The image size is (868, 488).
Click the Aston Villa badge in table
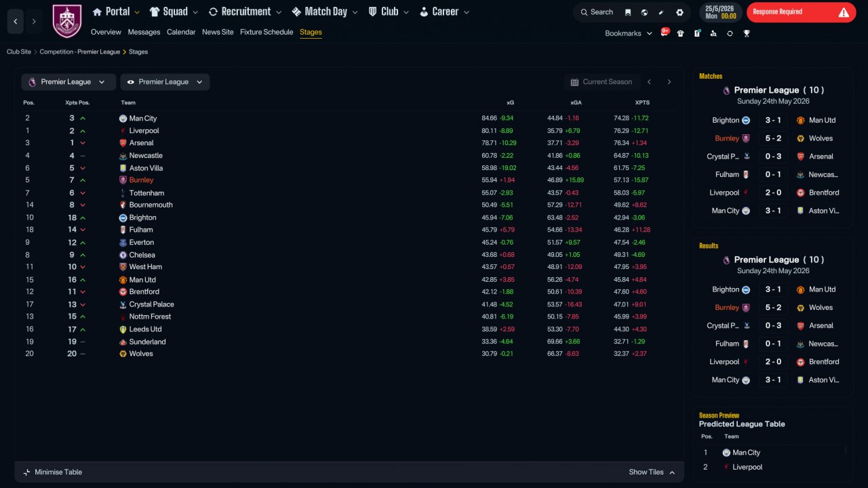pos(123,168)
